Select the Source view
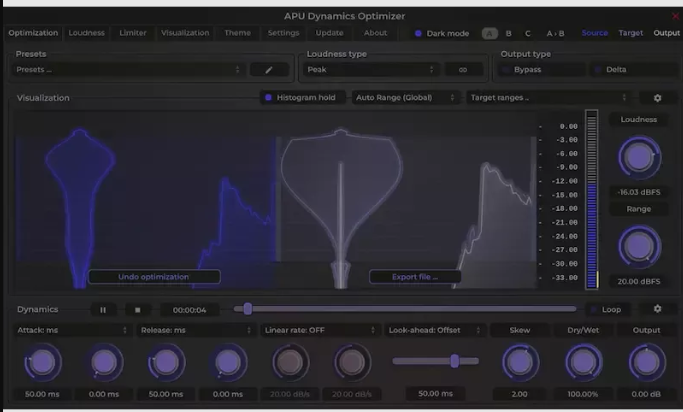Screen dimensions: 683x412 pyautogui.click(x=595, y=33)
